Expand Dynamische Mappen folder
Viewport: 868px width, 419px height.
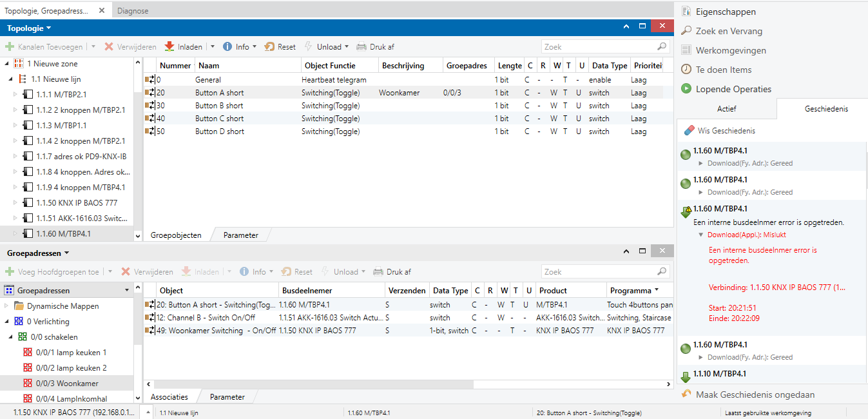click(x=8, y=306)
